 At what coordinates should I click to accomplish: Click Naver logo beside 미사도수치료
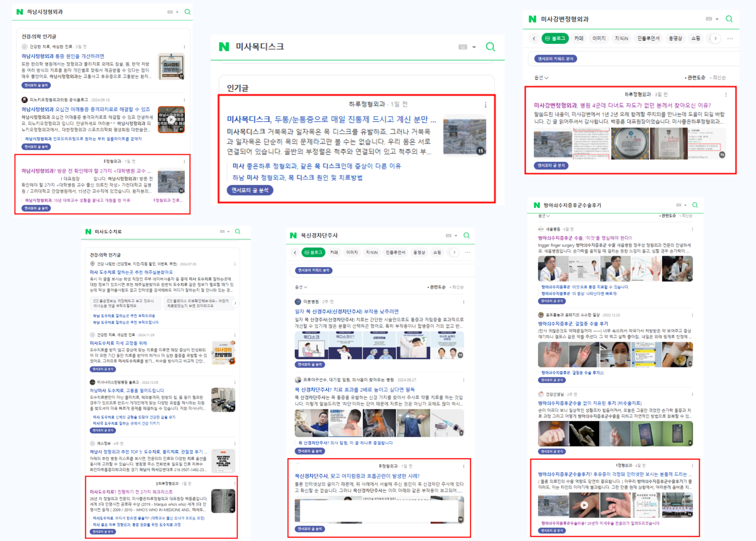pos(88,232)
